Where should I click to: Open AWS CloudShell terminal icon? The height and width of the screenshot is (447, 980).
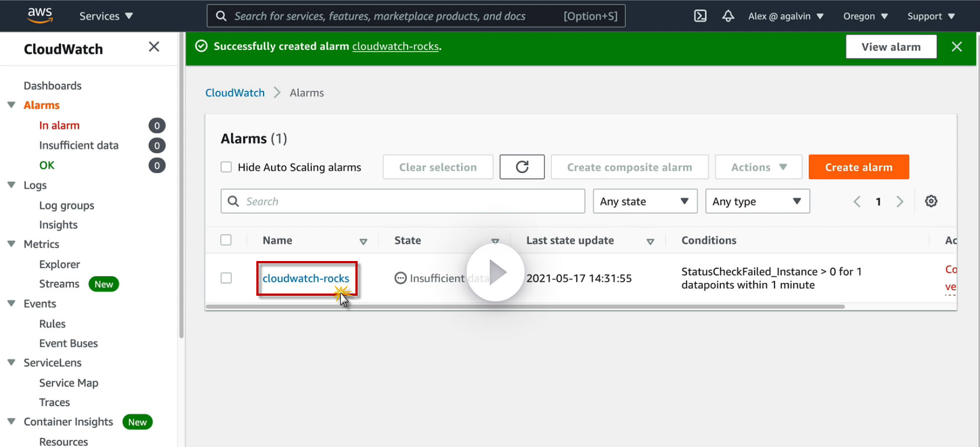(700, 16)
